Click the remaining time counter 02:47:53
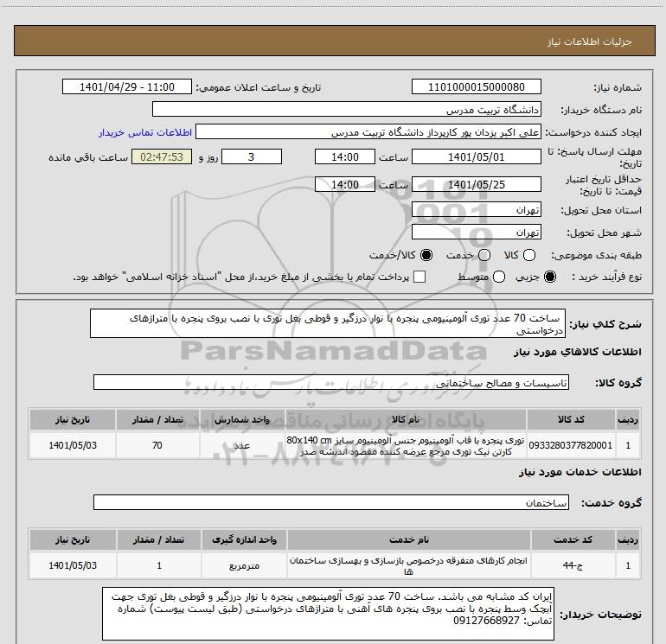The image size is (666, 644). (x=162, y=156)
